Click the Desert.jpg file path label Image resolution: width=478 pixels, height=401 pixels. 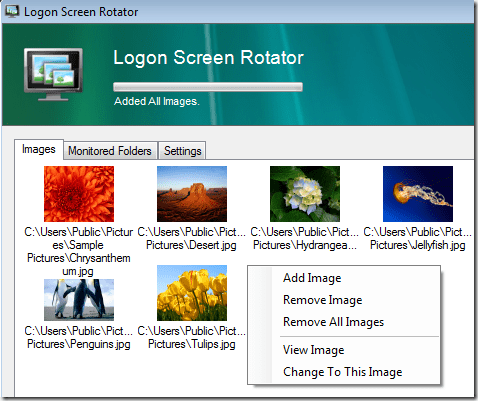pos(192,239)
